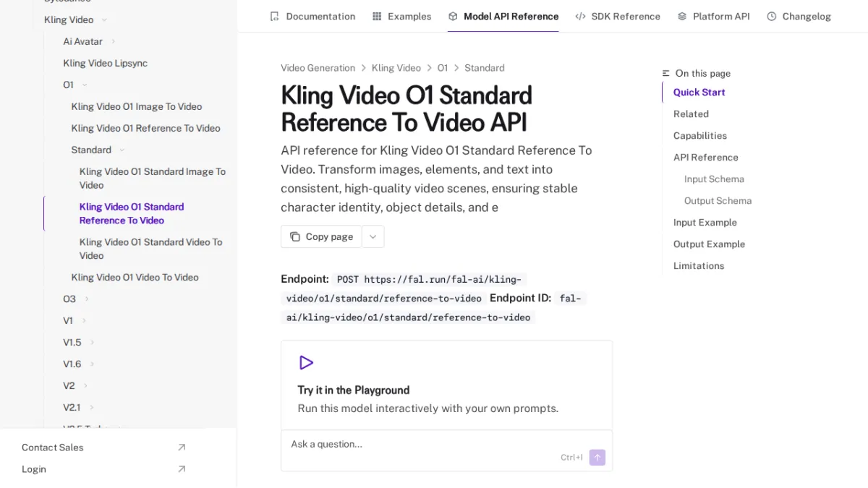
Task: Expand the V2.1 sidebar section
Action: [91, 407]
